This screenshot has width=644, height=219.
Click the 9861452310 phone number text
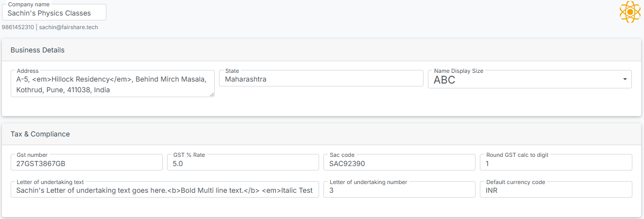[18, 28]
